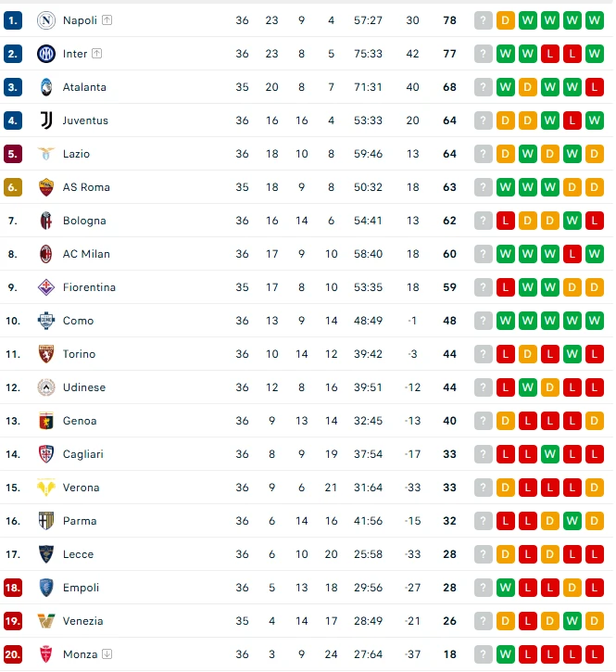The height and width of the screenshot is (672, 616).
Task: Click the Inter club logo
Action: coord(46,54)
